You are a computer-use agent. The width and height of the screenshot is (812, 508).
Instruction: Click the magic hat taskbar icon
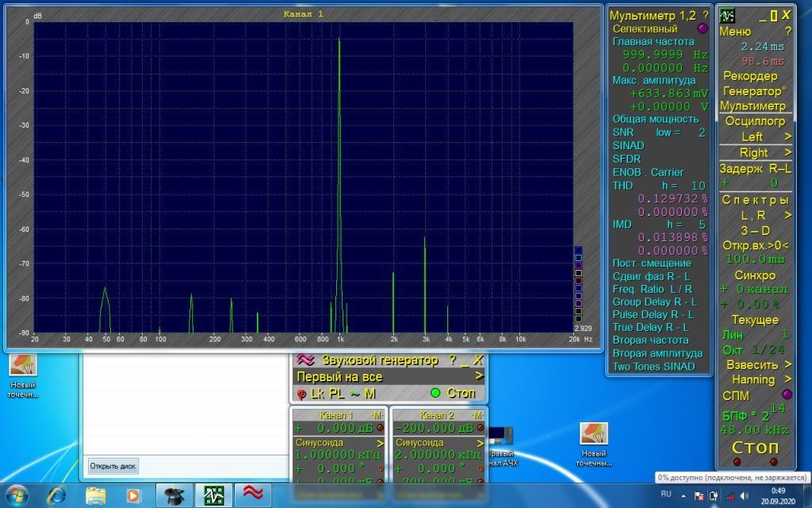(174, 495)
